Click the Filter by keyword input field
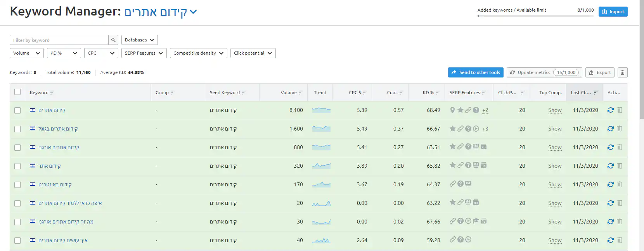Image resolution: width=644 pixels, height=251 pixels. coord(59,40)
